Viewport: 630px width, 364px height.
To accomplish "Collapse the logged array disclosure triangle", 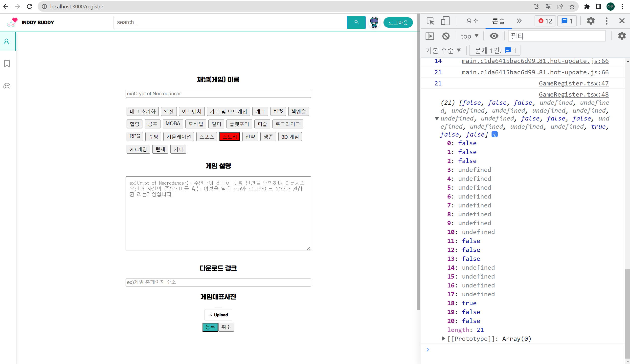I will 437,119.
